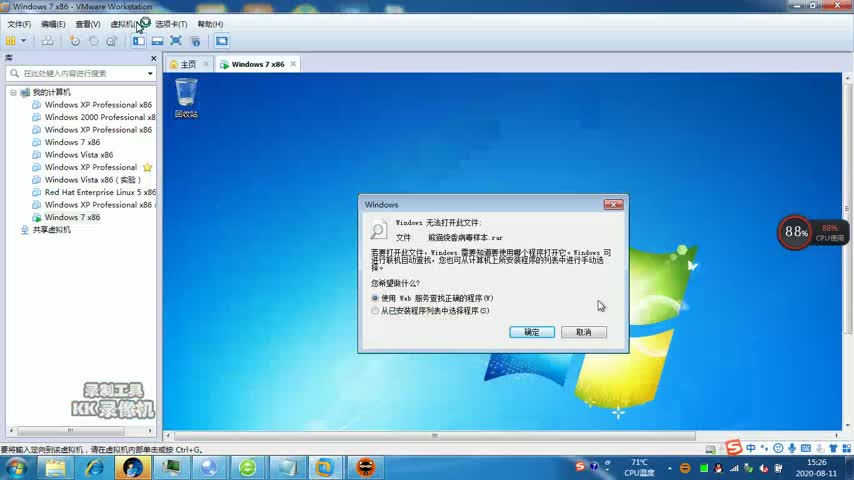Launch Internet Explorer from taskbar
Viewport: 854px width, 480px height.
(x=94, y=468)
